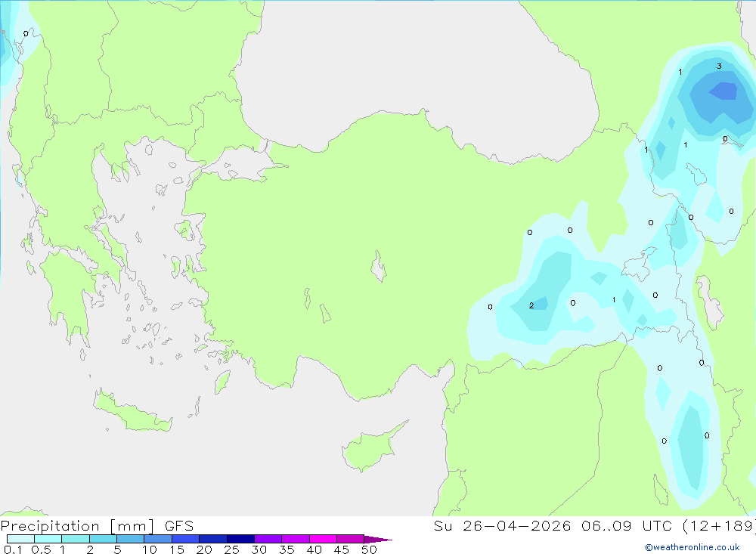Click the "GFS" model label

pyautogui.click(x=179, y=526)
